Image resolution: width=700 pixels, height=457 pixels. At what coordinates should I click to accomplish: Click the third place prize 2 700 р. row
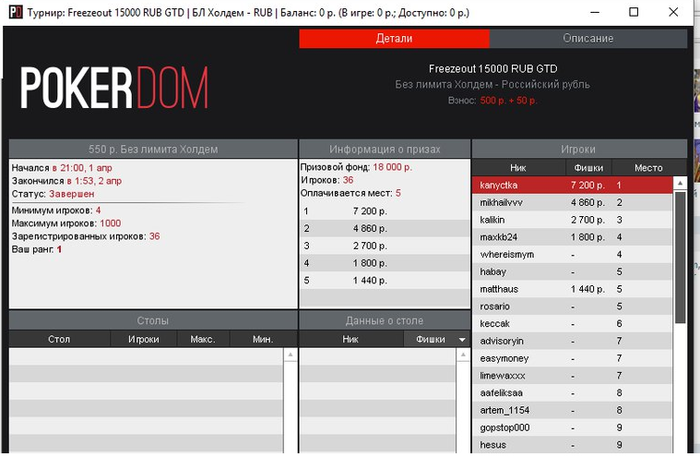[x=385, y=246]
